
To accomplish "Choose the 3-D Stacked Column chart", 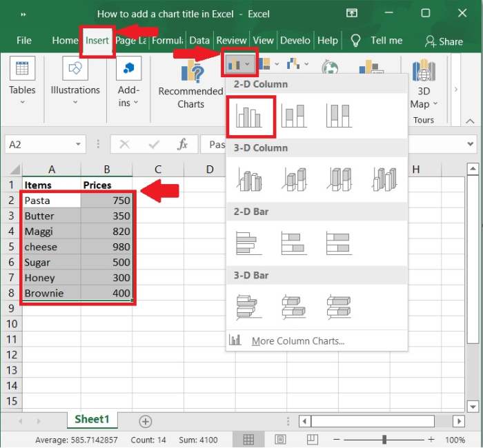I will 294,179.
